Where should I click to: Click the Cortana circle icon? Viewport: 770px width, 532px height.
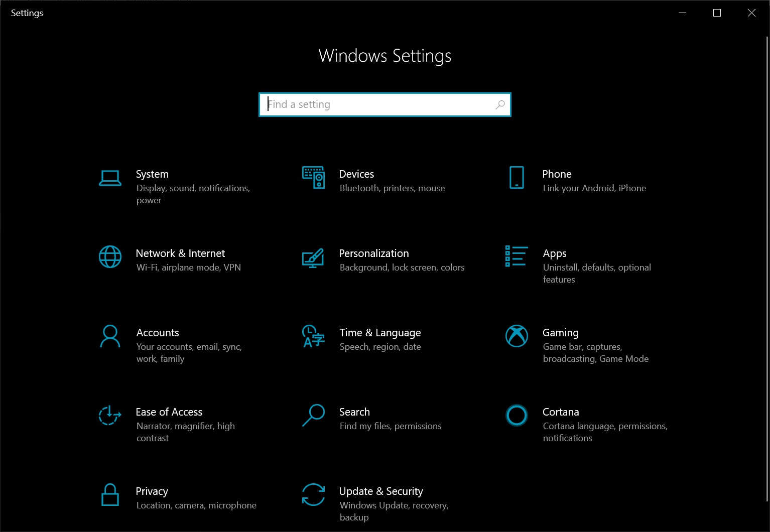[x=517, y=416]
